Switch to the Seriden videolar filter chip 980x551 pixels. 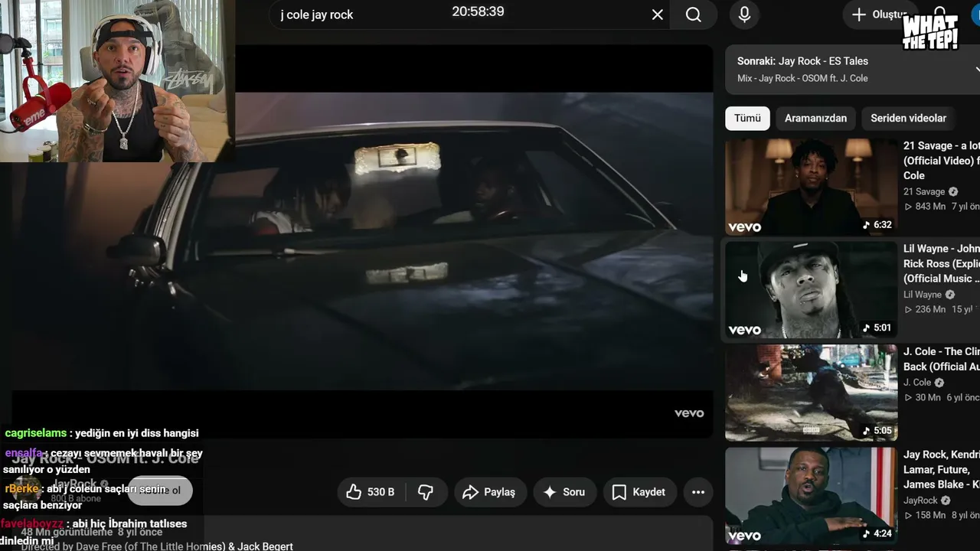click(908, 118)
